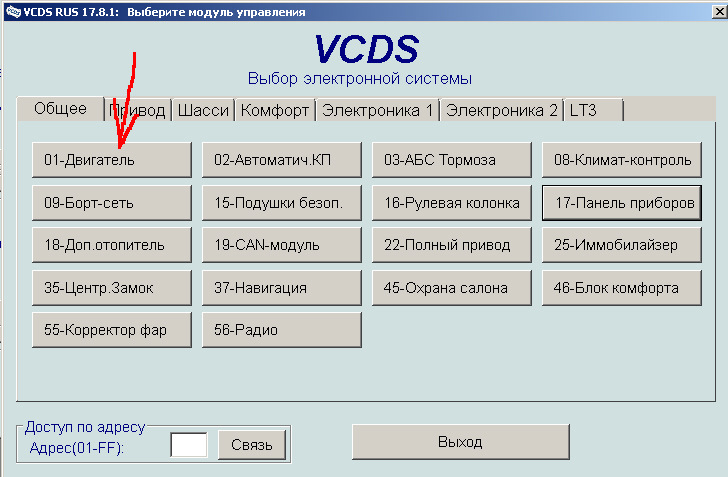Click the Выход exit button

pos(461,442)
